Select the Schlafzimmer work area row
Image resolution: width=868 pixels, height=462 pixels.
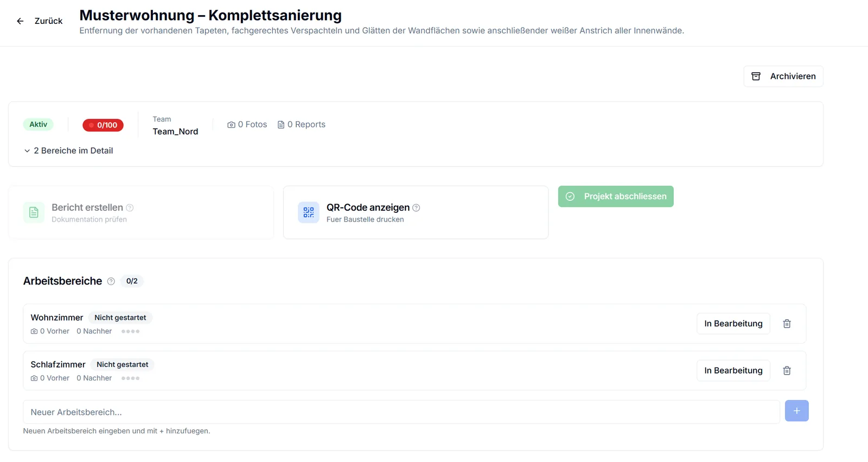[414, 370]
